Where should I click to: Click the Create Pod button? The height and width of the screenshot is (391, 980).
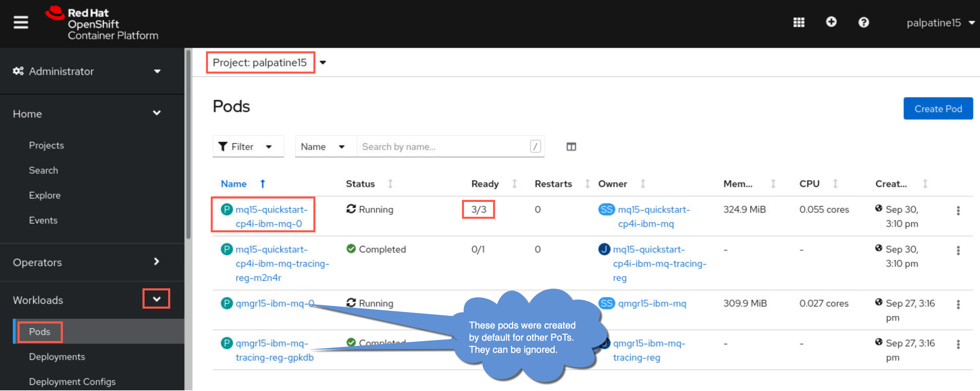point(938,109)
